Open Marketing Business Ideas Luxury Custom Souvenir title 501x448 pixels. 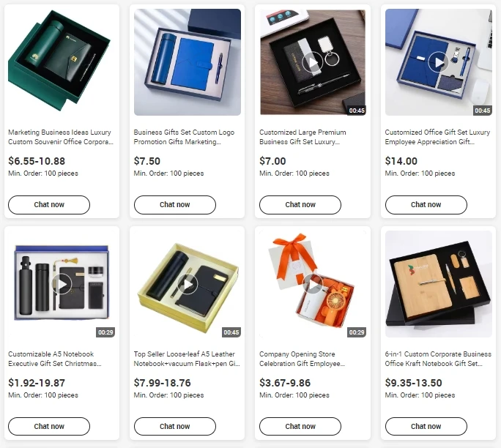[x=61, y=137]
